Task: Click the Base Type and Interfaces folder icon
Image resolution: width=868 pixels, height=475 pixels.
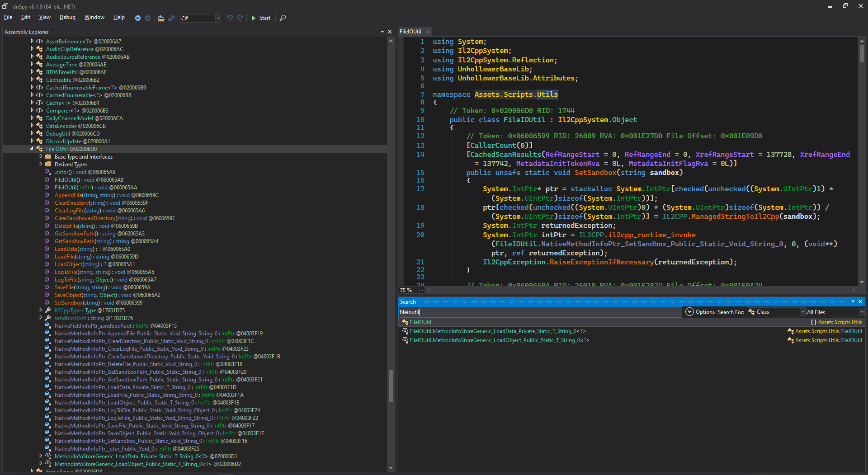Action: (x=48, y=156)
